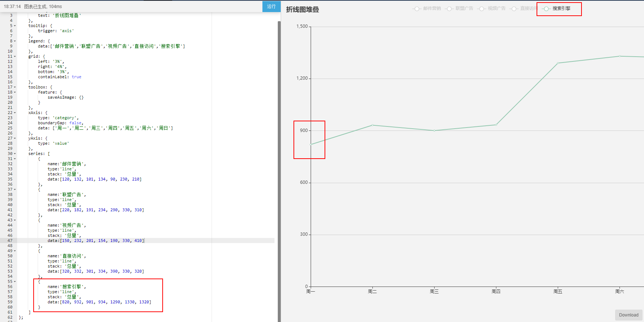
Task: Click the code line text: '折线图堆叠'
Action: pos(60,15)
